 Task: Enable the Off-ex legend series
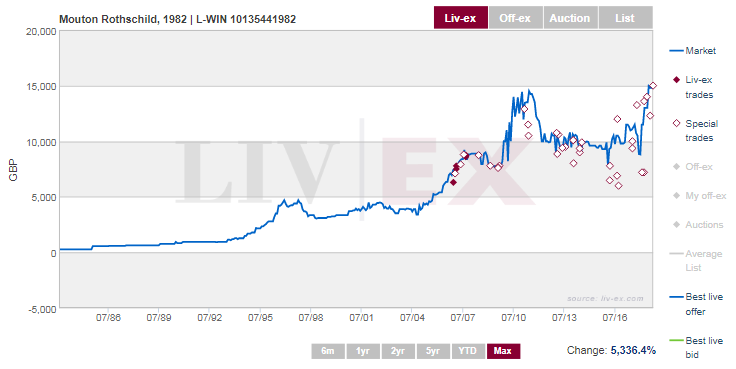pos(698,167)
